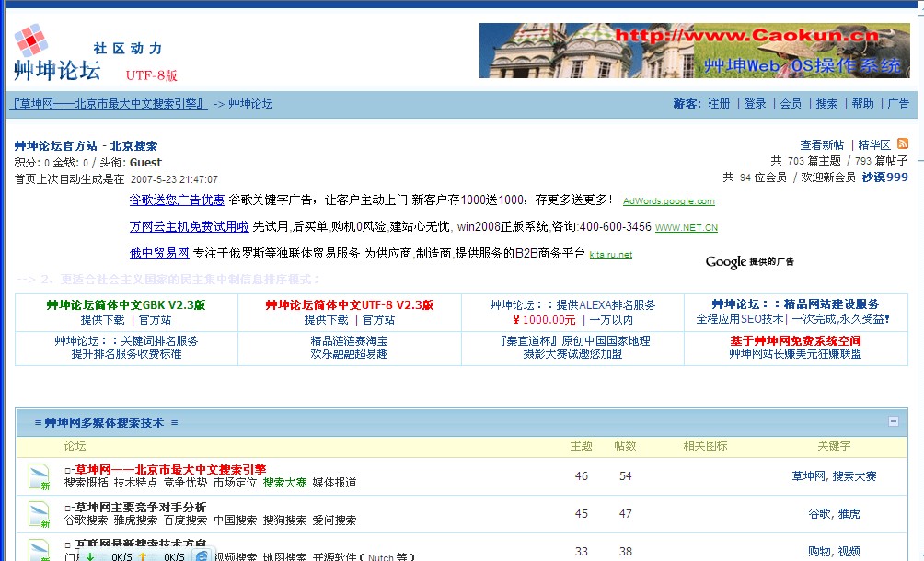The image size is (924, 561).
Task: Go to 艸坤论坛 in the breadcrumb
Action: [250, 104]
